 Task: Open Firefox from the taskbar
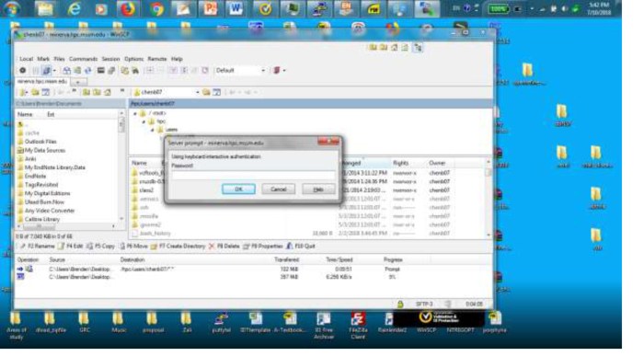127,8
